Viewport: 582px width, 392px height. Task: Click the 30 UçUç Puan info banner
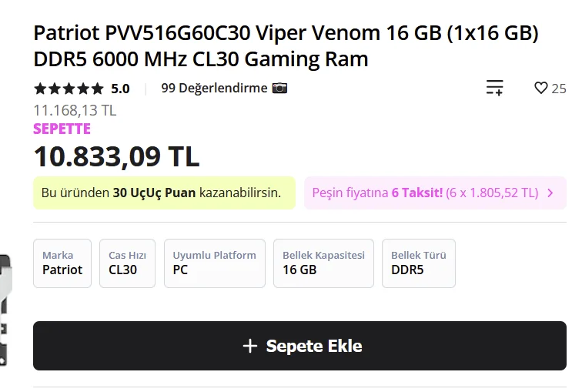(x=164, y=193)
